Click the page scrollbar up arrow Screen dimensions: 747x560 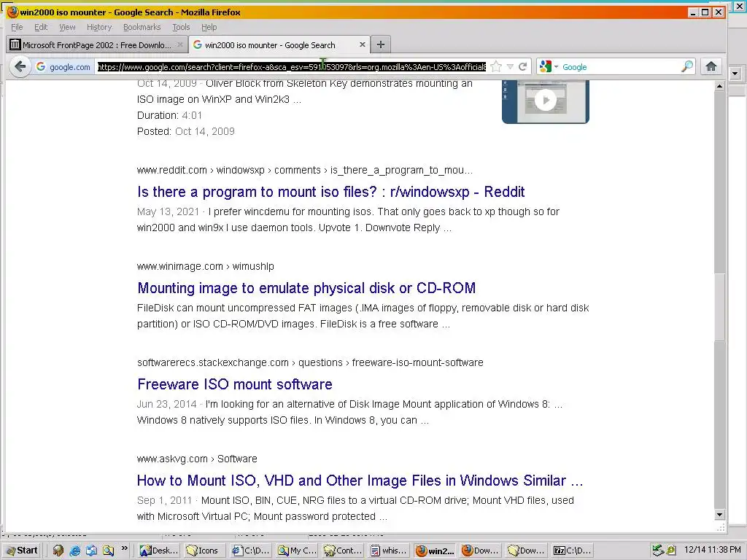719,86
